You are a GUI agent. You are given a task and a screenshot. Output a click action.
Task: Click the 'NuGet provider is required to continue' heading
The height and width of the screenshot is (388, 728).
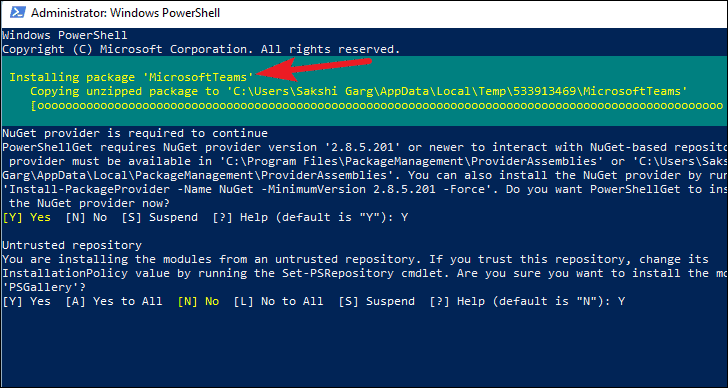point(135,134)
